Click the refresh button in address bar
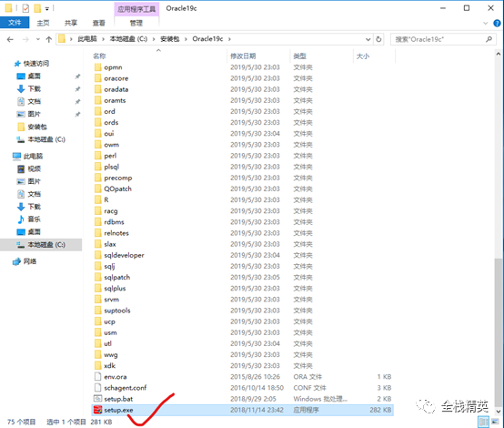Image resolution: width=504 pixels, height=428 pixels. (x=378, y=39)
